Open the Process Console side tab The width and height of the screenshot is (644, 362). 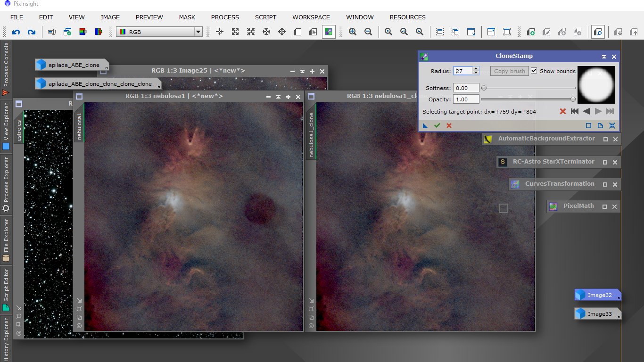tap(6, 69)
